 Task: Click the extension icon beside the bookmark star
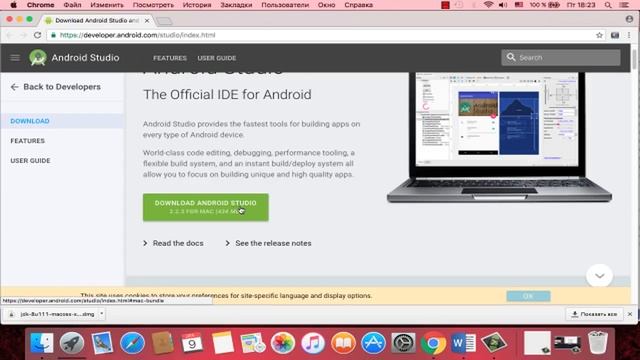615,35
